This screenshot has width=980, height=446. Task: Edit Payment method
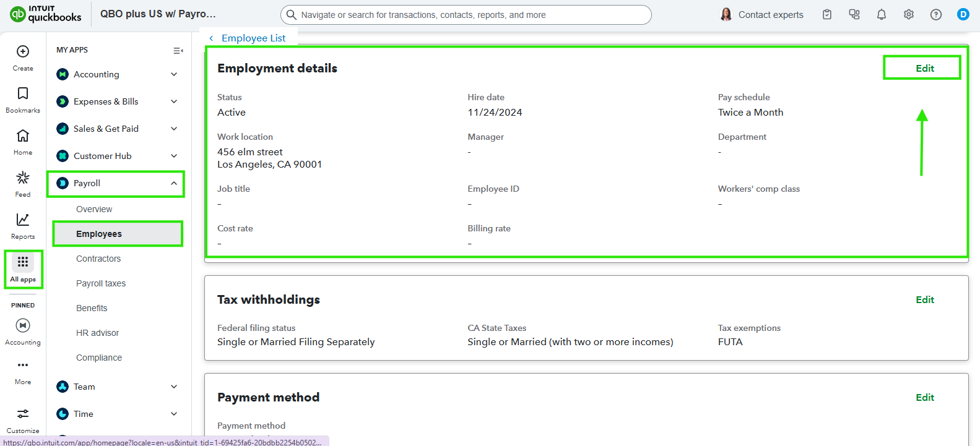[925, 397]
